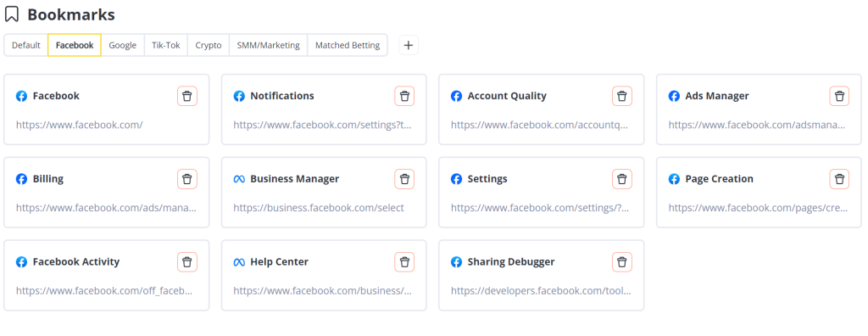
Task: Delete the Page Creation bookmark
Action: pos(840,179)
